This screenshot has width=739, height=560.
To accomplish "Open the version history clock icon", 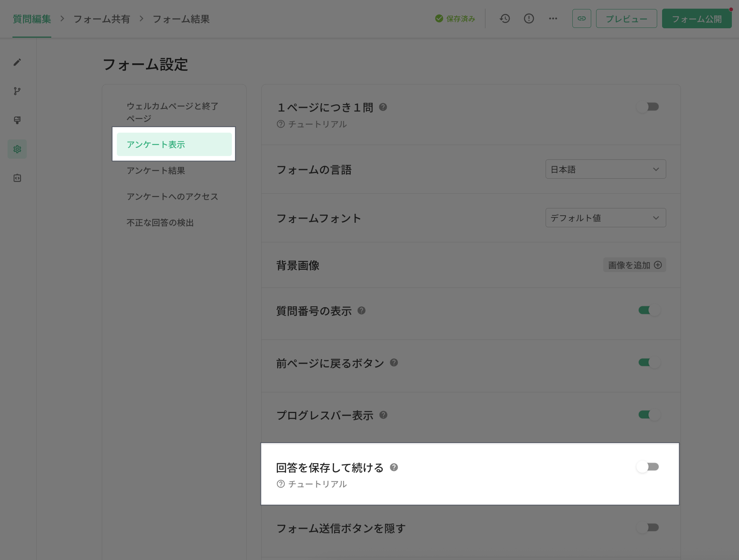I will coord(505,18).
